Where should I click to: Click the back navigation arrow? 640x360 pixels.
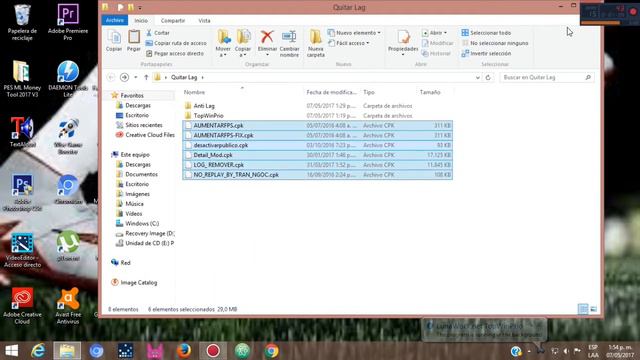(111, 77)
